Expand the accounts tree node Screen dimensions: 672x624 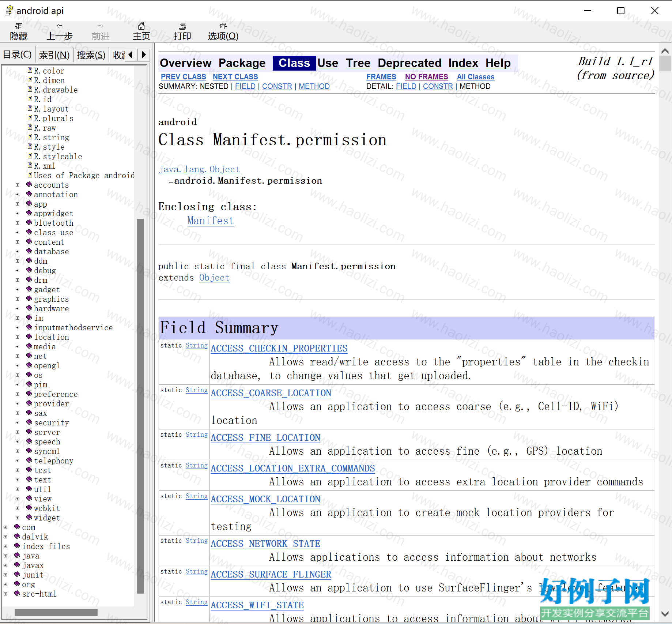[x=17, y=185]
